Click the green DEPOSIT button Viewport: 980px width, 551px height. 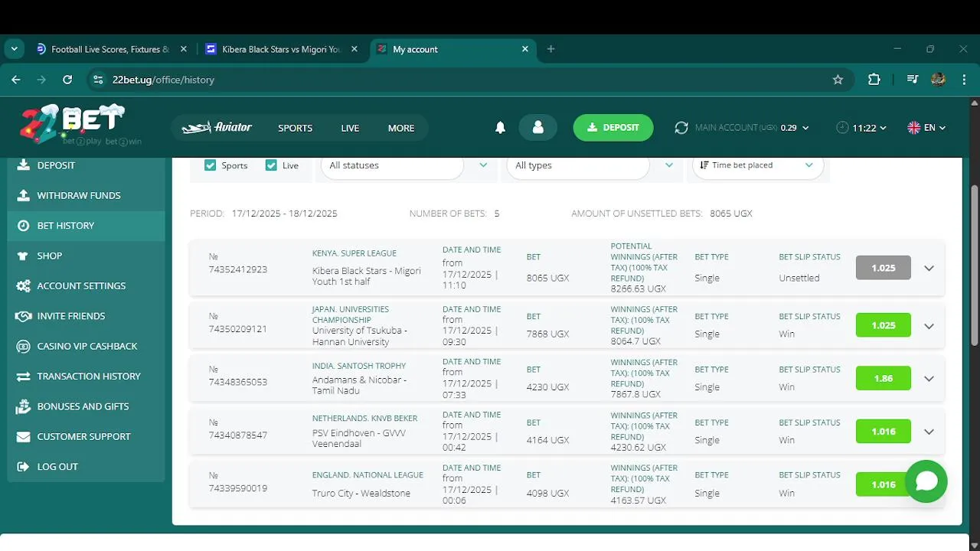pos(613,128)
